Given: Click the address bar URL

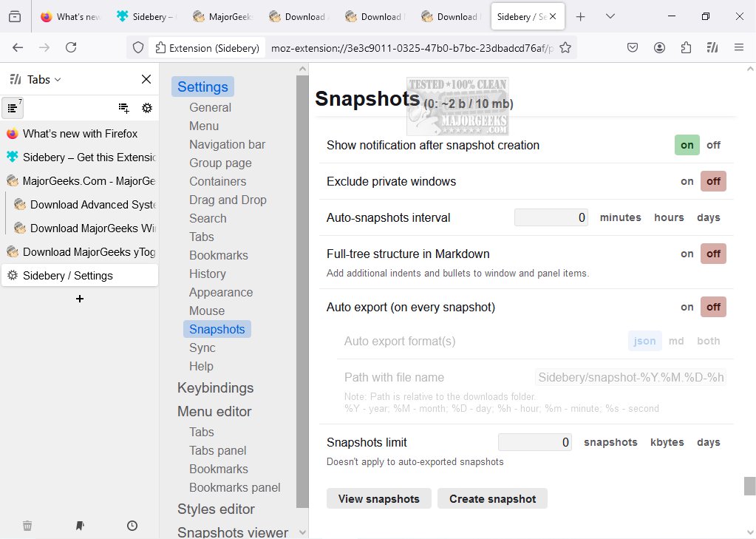Looking at the screenshot, I should pos(412,48).
